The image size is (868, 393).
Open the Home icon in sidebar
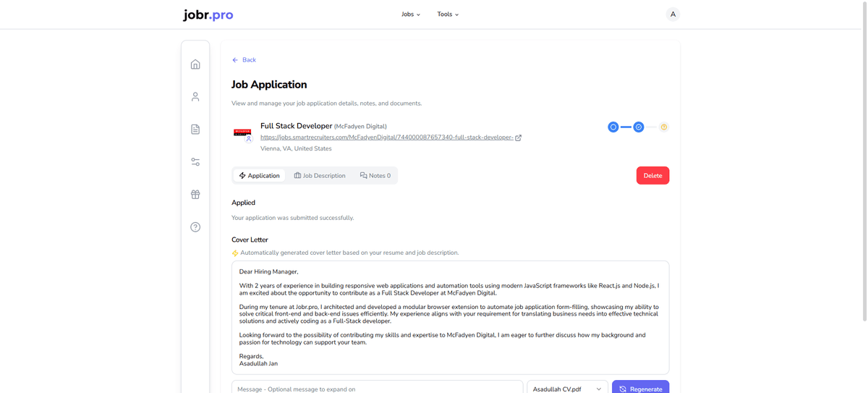click(x=195, y=64)
